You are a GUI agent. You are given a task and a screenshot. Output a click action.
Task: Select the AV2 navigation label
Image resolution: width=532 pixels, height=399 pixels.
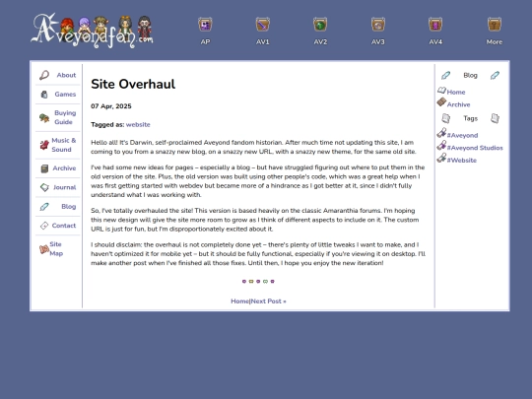(x=320, y=42)
